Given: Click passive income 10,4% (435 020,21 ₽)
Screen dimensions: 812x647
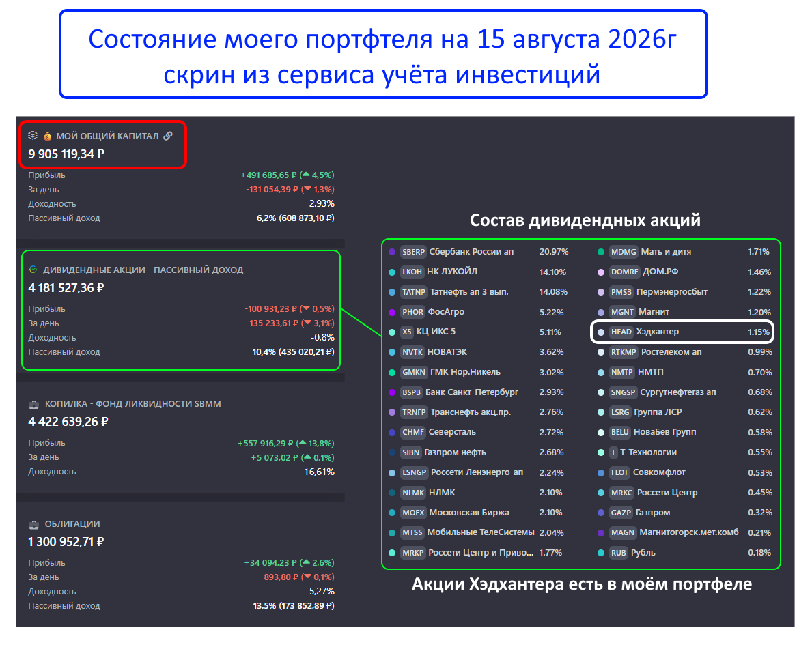Looking at the screenshot, I should 293,352.
